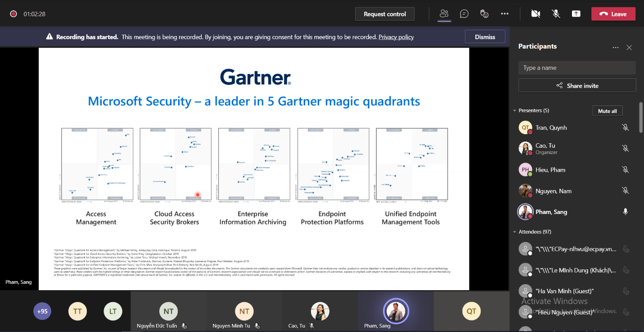Click Endpoint Protection Platforms quadrant chart
This screenshot has height=332, width=644.
333,164
